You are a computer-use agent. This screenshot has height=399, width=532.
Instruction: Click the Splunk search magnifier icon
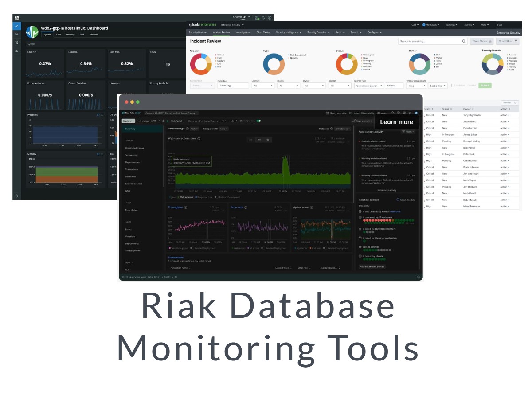(464, 41)
